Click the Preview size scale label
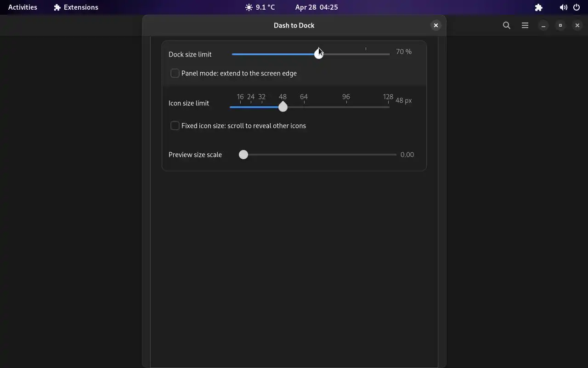Screen dimensions: 588x368 click(195, 155)
